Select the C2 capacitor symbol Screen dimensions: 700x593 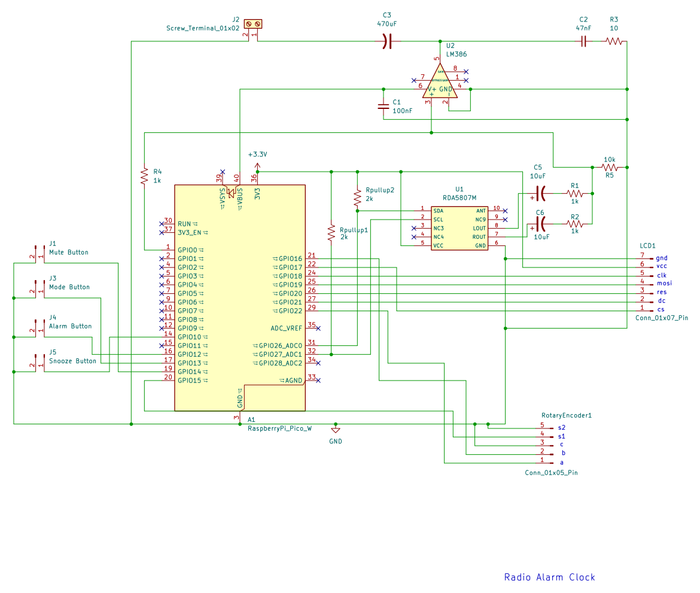click(583, 41)
